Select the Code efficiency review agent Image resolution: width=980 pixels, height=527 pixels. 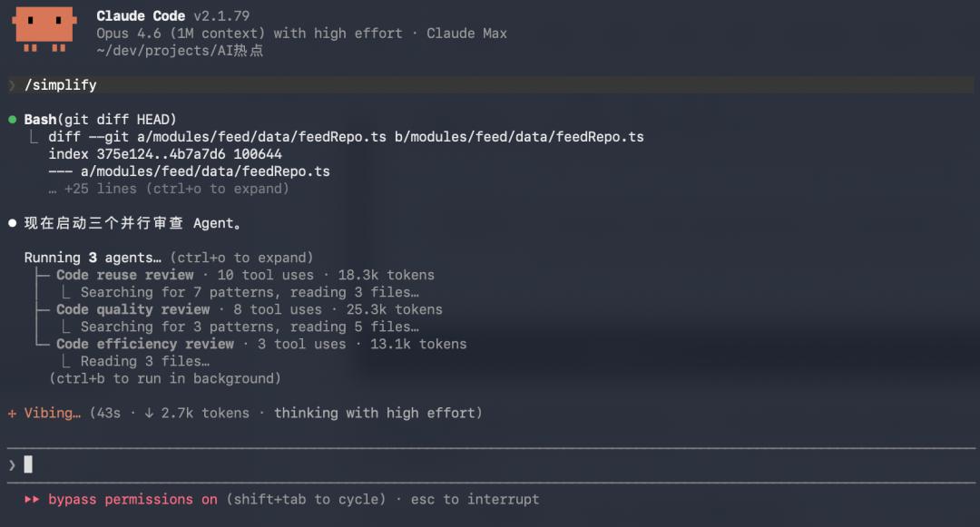click(144, 344)
